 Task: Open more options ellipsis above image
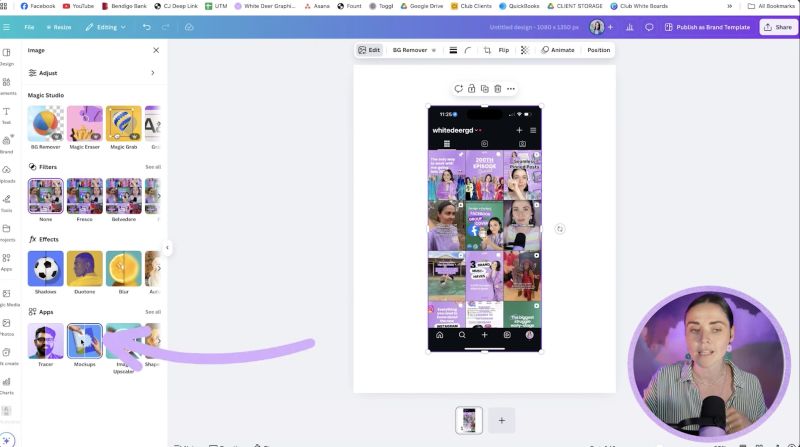511,89
